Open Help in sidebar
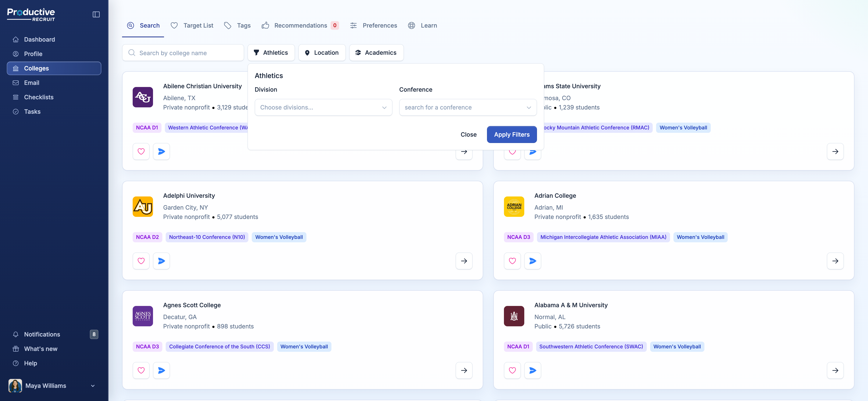Image resolution: width=868 pixels, height=401 pixels. 54,363
